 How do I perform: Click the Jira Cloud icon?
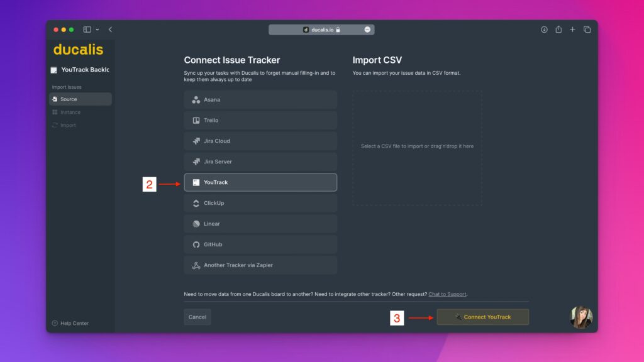pyautogui.click(x=196, y=141)
